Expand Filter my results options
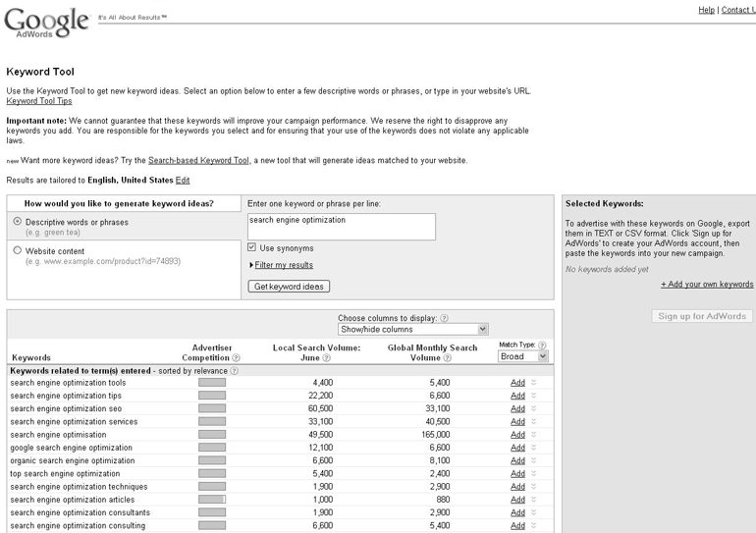Viewport: 756px width, 533px height. (x=284, y=265)
